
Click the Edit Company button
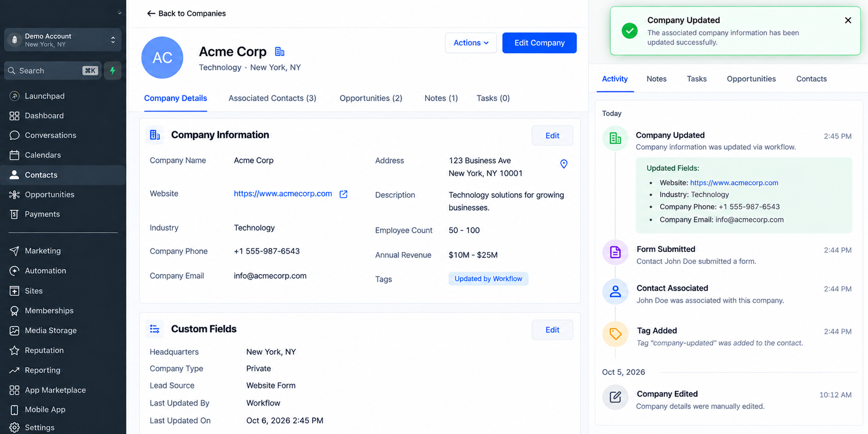click(x=539, y=43)
